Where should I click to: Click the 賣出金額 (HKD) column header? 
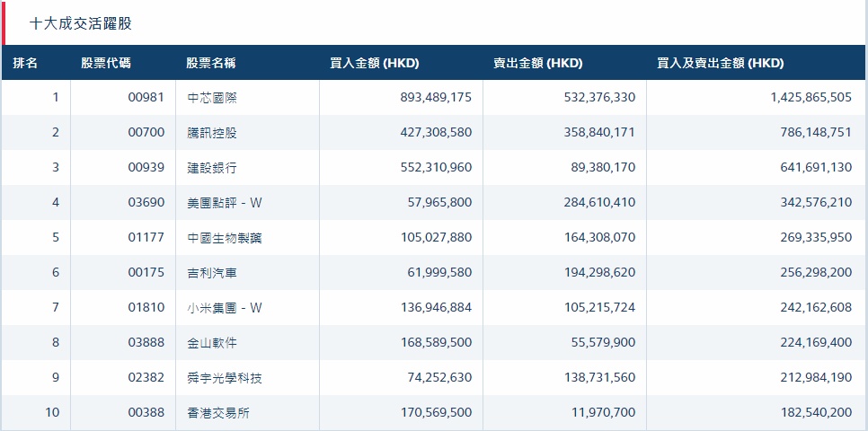[537, 63]
